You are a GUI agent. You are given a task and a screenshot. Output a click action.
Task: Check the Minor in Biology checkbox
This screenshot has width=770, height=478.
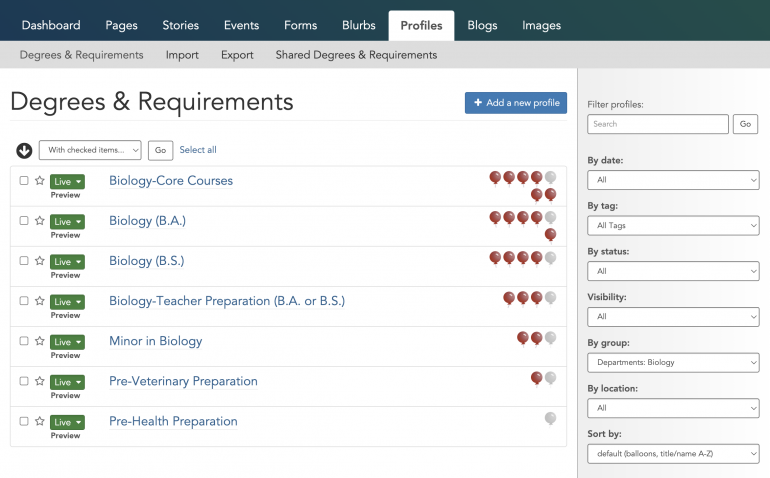click(24, 341)
